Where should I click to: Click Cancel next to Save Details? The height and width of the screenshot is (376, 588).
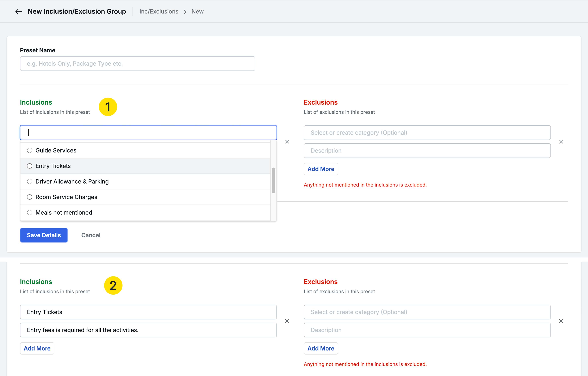pos(91,235)
